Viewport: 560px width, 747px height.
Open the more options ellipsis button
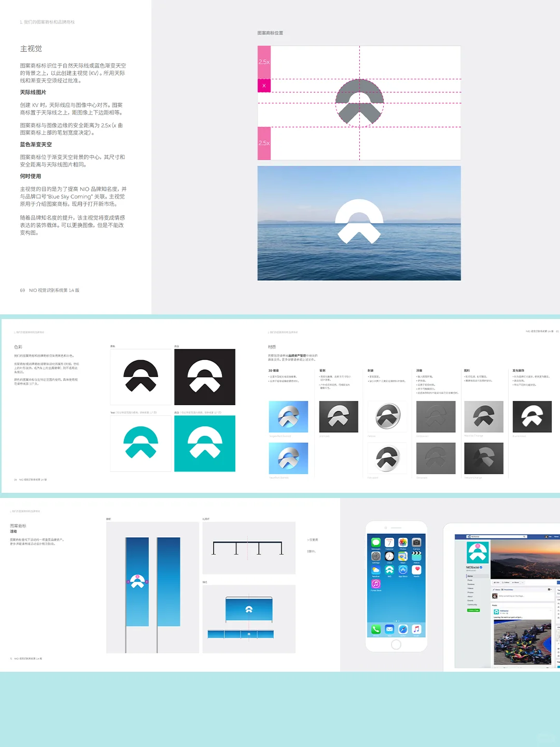tap(523, 583)
